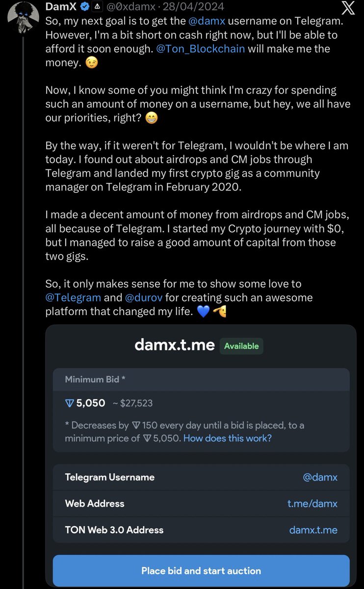The width and height of the screenshot is (364, 589).
Task: Click the DamX display name
Action: click(61, 7)
